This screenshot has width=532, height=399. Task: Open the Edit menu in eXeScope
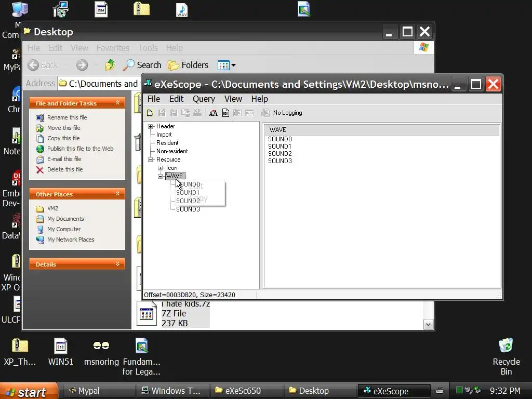tap(176, 99)
